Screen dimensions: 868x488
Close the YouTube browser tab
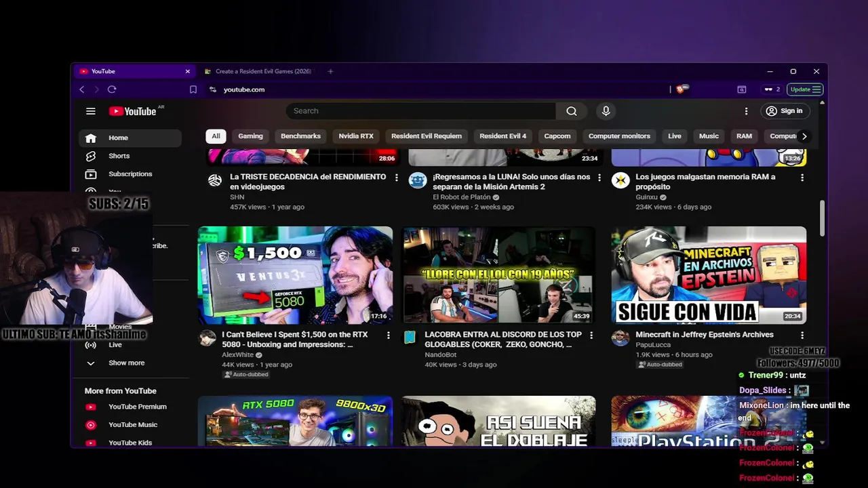pos(188,71)
